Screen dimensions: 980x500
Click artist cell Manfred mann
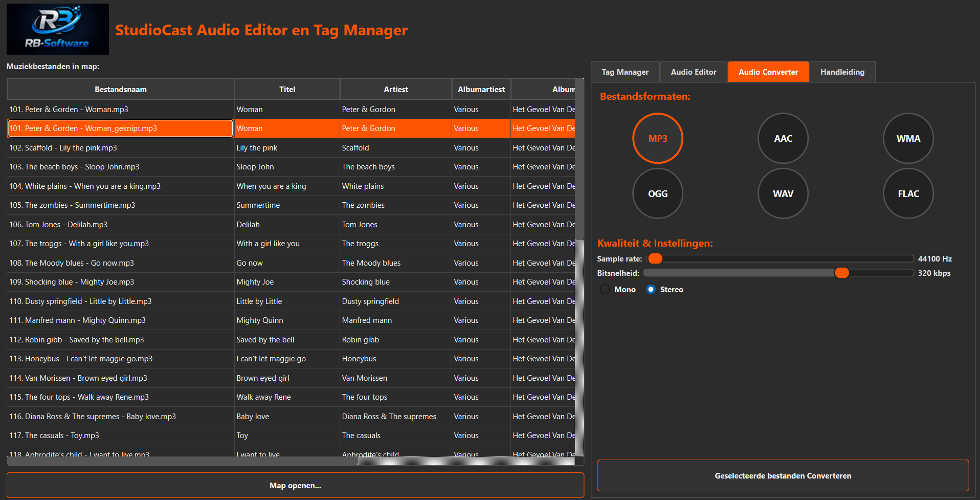[x=396, y=320]
